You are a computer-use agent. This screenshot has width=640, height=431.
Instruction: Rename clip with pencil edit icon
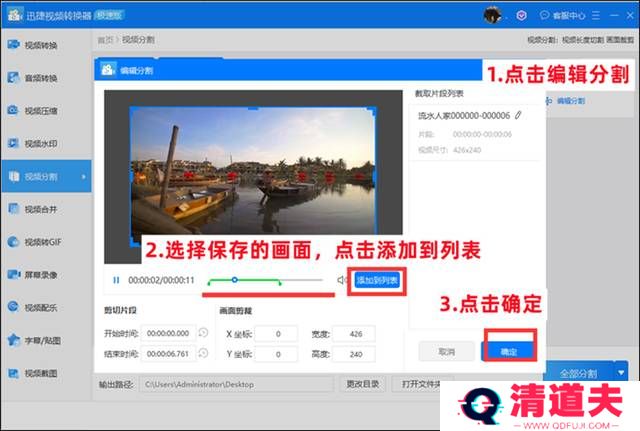point(518,116)
